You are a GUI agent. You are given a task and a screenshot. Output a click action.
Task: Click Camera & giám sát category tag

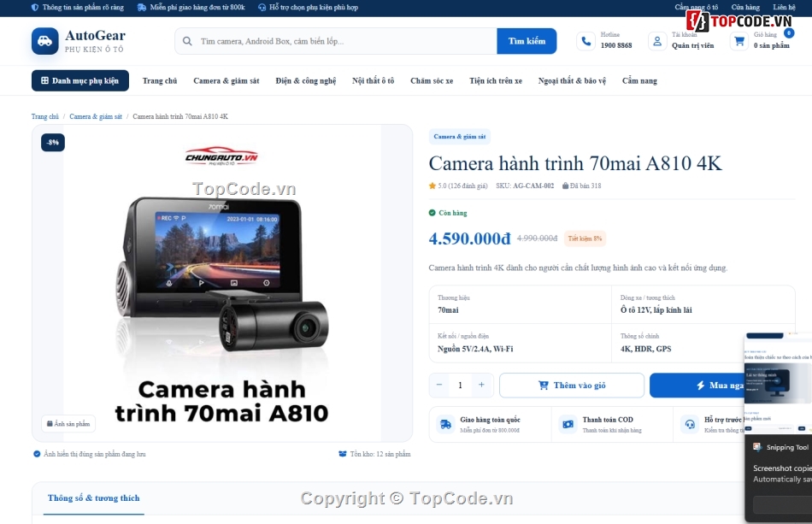(459, 137)
